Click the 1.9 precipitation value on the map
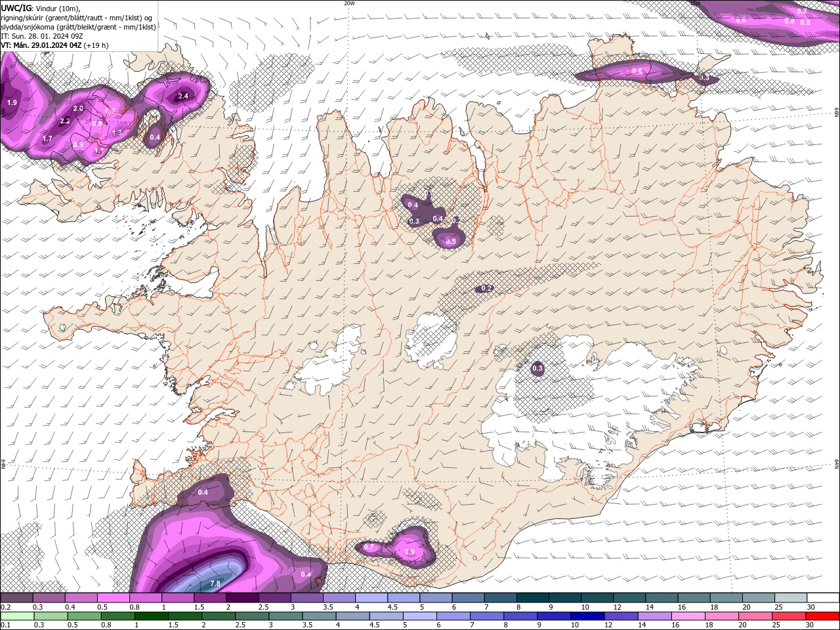840x630 pixels. point(12,103)
